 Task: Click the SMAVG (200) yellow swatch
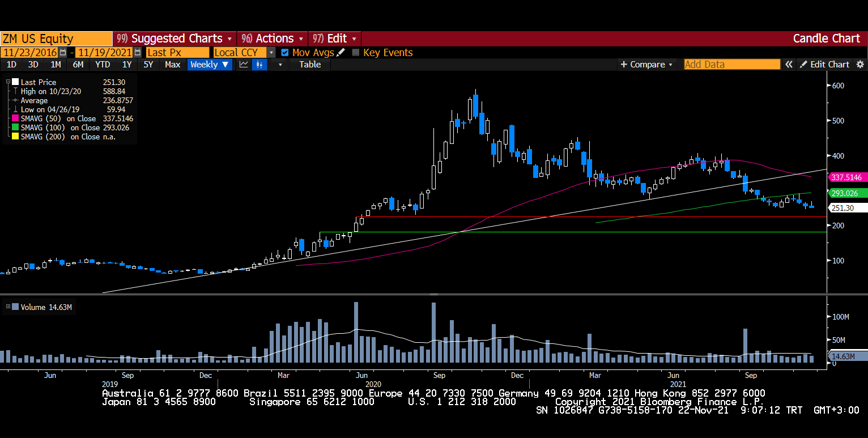15,137
